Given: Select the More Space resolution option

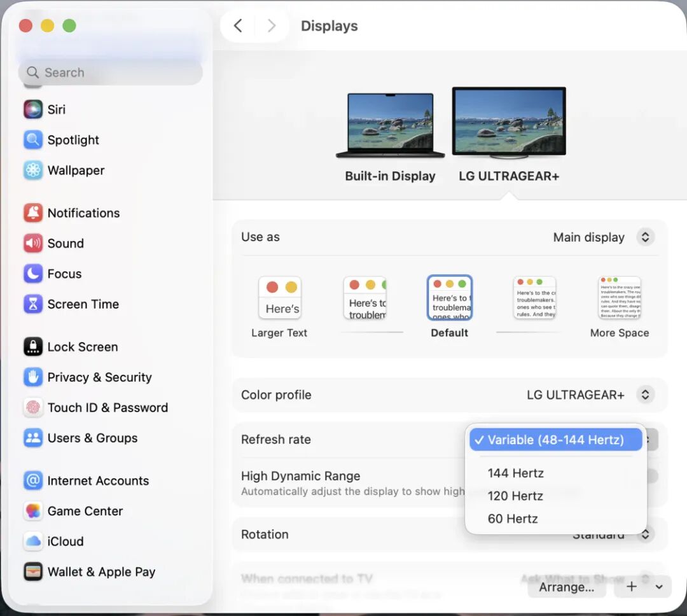Looking at the screenshot, I should click(620, 298).
